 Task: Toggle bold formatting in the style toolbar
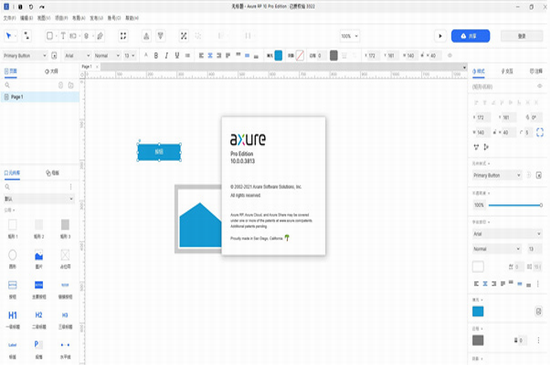(156, 55)
